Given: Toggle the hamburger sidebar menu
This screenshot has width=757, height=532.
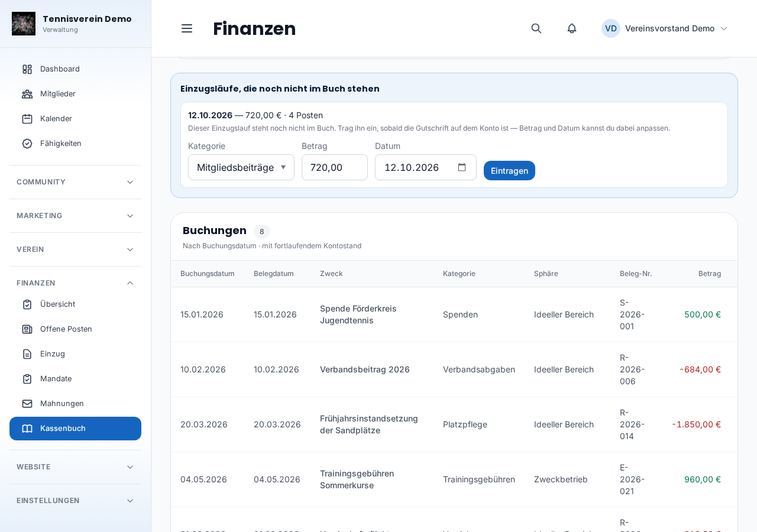Looking at the screenshot, I should tap(187, 28).
